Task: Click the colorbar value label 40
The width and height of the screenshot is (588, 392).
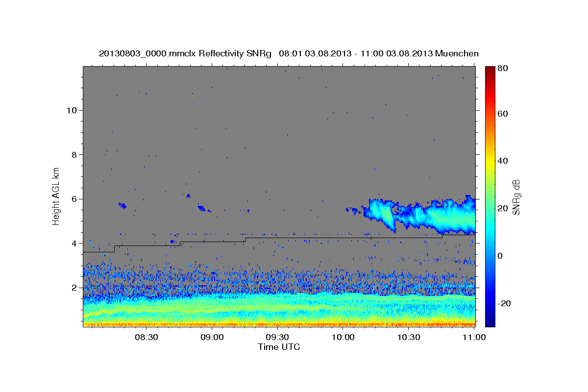Action: click(x=502, y=161)
